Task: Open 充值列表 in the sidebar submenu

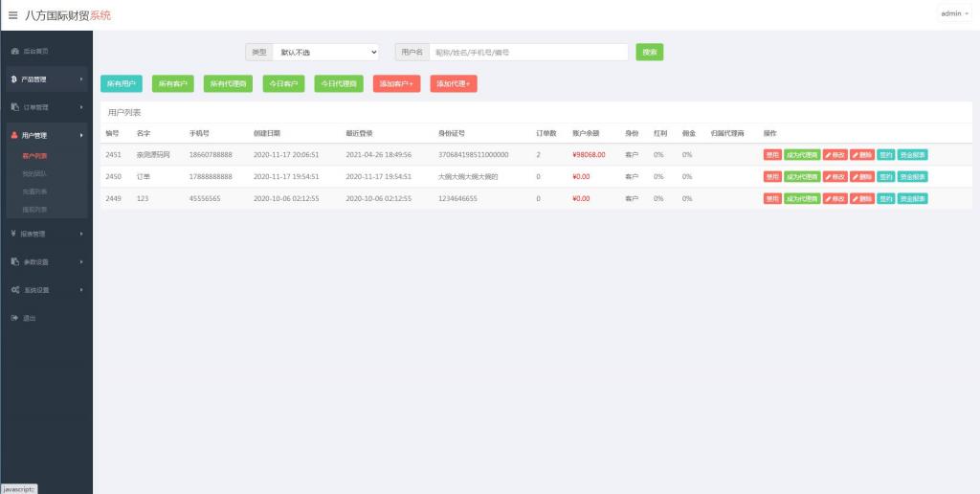Action: pyautogui.click(x=34, y=191)
